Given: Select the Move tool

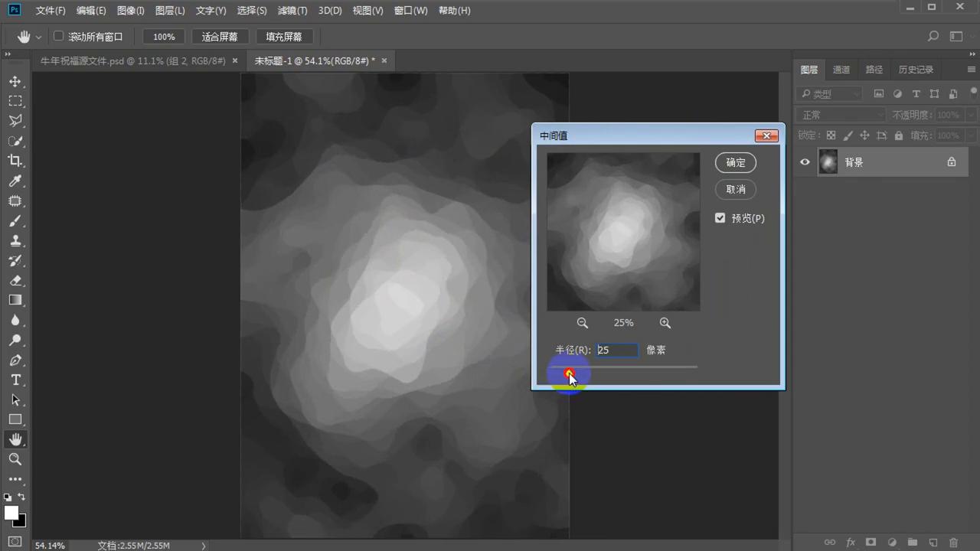Looking at the screenshot, I should pos(15,81).
